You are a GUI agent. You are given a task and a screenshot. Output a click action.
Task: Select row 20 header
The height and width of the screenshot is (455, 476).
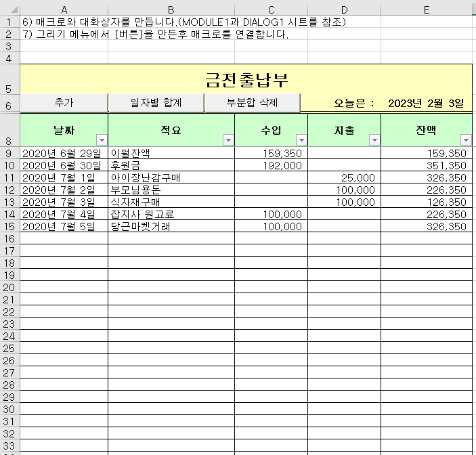tap(9, 287)
